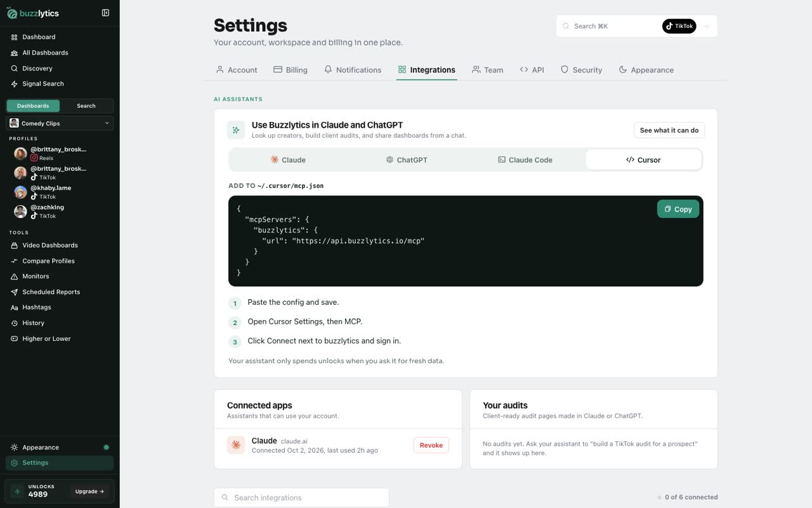This screenshot has height=508, width=812.
Task: Toggle Appearance theme in sidebar
Action: [x=60, y=448]
